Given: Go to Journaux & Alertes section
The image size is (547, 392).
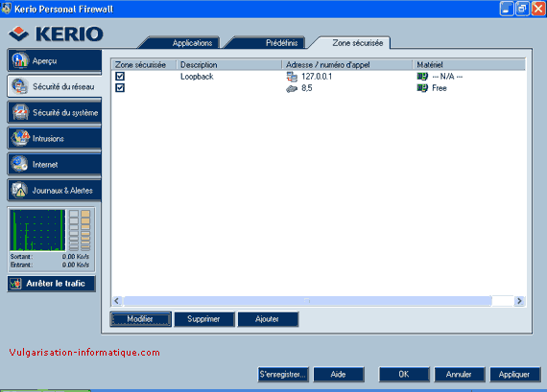Looking at the screenshot, I should coord(55,191).
